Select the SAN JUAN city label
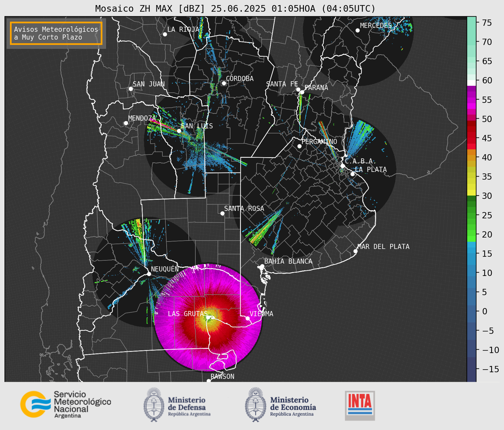The image size is (504, 430). (149, 84)
